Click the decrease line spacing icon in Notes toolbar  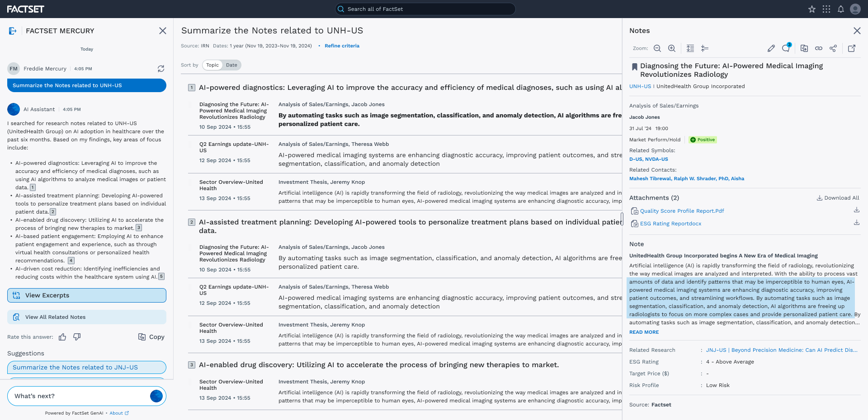(x=705, y=48)
